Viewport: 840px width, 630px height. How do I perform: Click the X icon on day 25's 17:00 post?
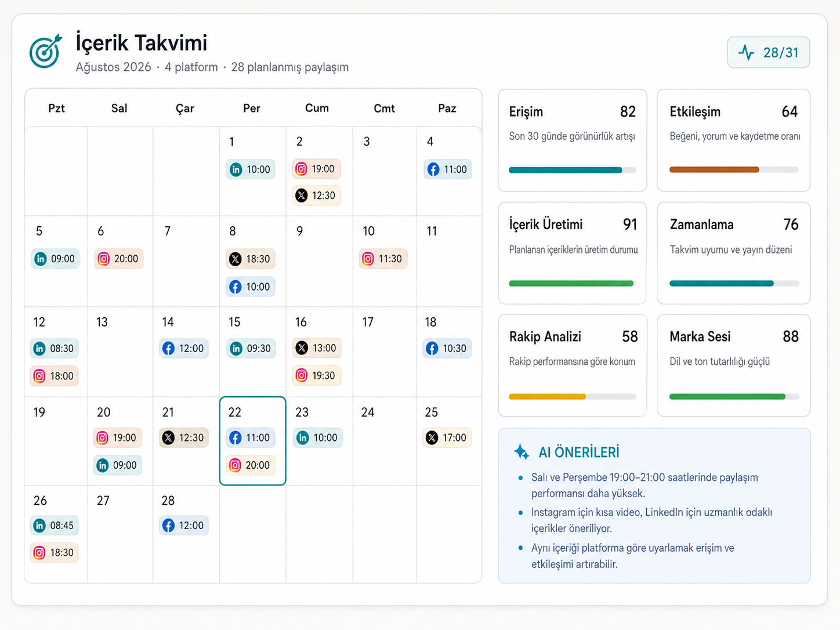(x=432, y=437)
